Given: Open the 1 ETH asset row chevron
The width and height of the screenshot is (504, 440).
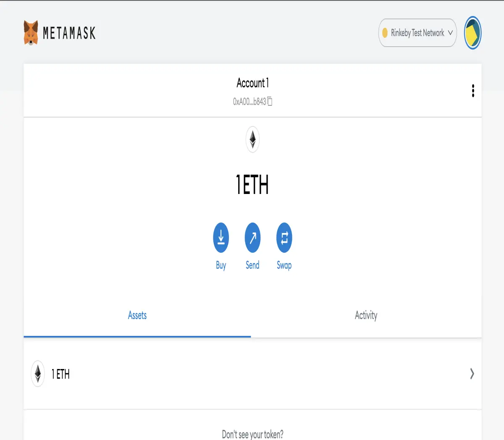Looking at the screenshot, I should [472, 374].
